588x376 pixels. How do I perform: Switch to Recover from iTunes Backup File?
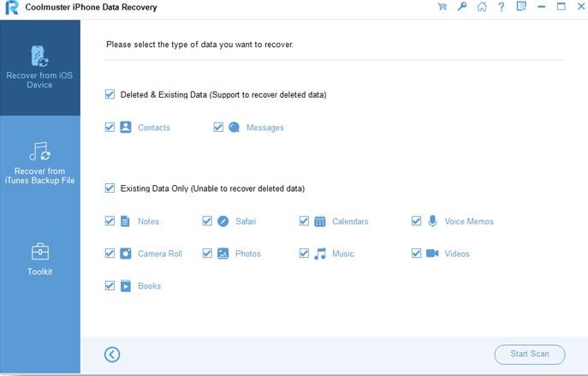(39, 164)
